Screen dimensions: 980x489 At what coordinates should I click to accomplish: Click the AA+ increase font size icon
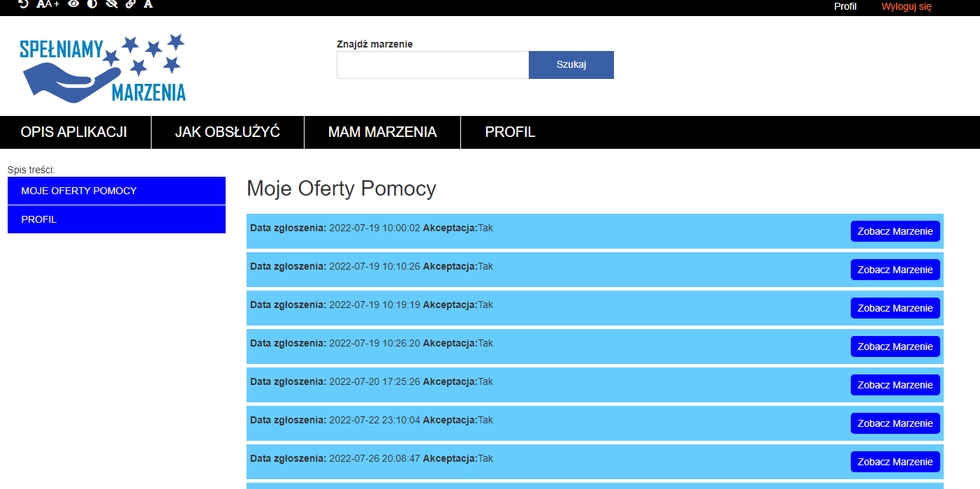[47, 4]
